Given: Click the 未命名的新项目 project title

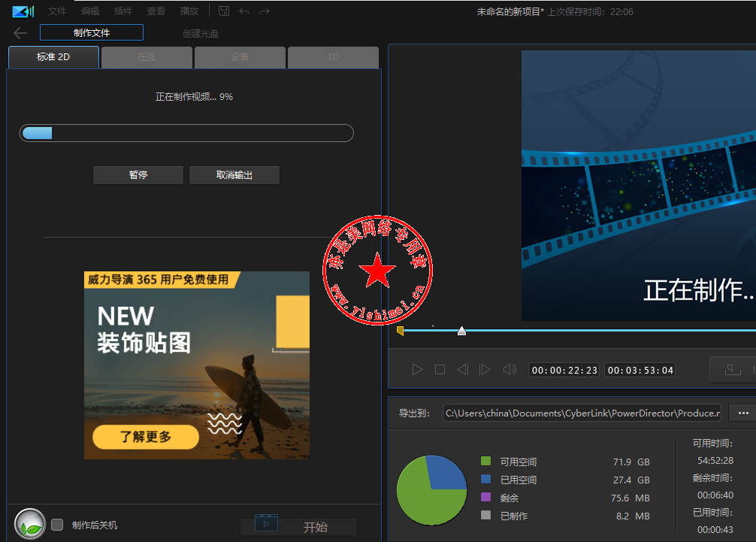Looking at the screenshot, I should tap(510, 11).
